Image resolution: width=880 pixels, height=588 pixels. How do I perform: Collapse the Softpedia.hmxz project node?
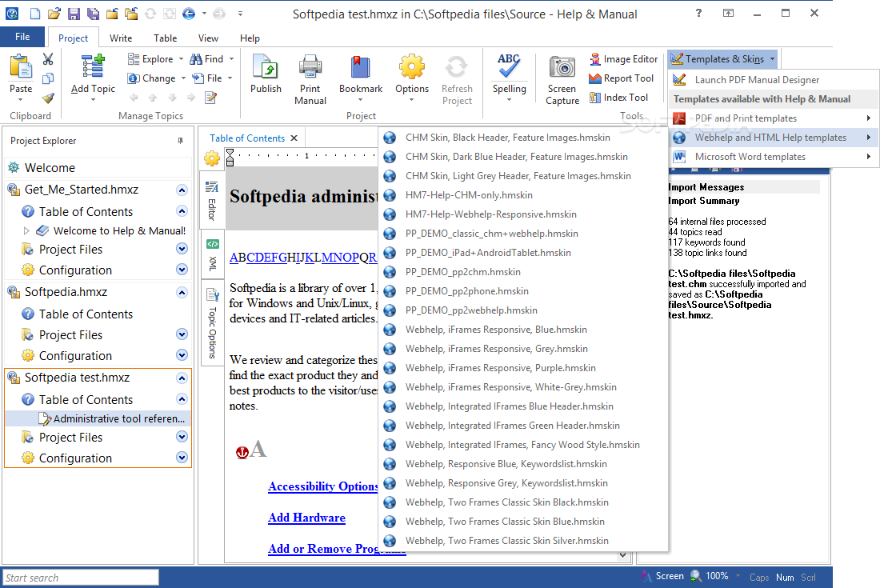coord(182,292)
